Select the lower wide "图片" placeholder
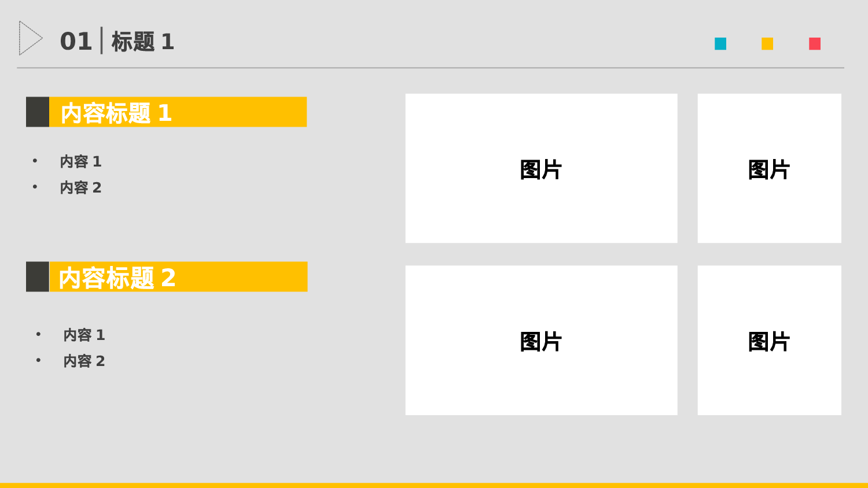The width and height of the screenshot is (868, 488). (x=541, y=341)
